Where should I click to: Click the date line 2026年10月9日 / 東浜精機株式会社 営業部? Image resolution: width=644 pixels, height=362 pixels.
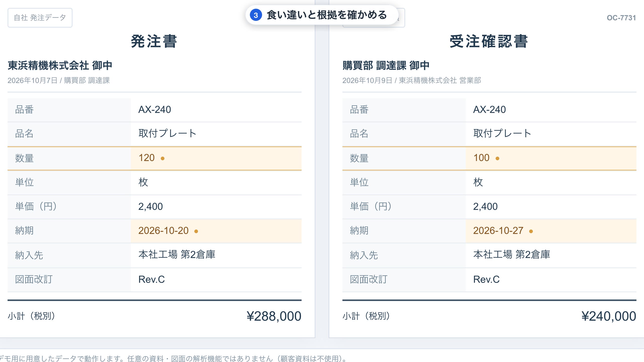[412, 80]
